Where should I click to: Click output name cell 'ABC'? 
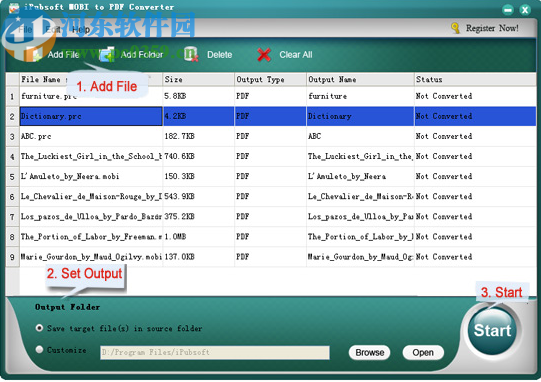[x=360, y=136]
